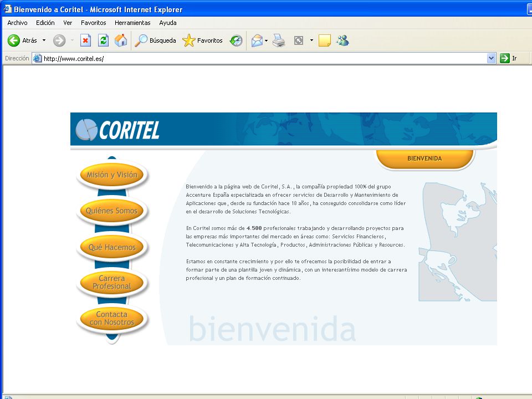Open Contacta con Nosotros section
Image resolution: width=532 pixels, height=399 pixels.
click(x=112, y=318)
